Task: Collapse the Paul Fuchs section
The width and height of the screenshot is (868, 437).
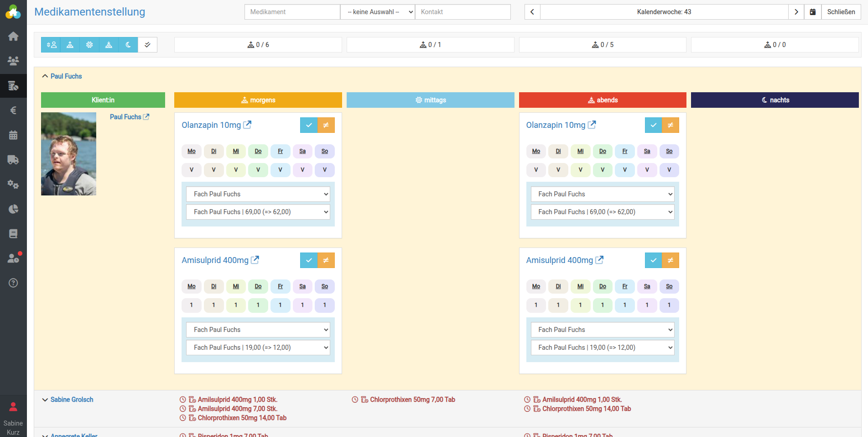Action: (45, 76)
